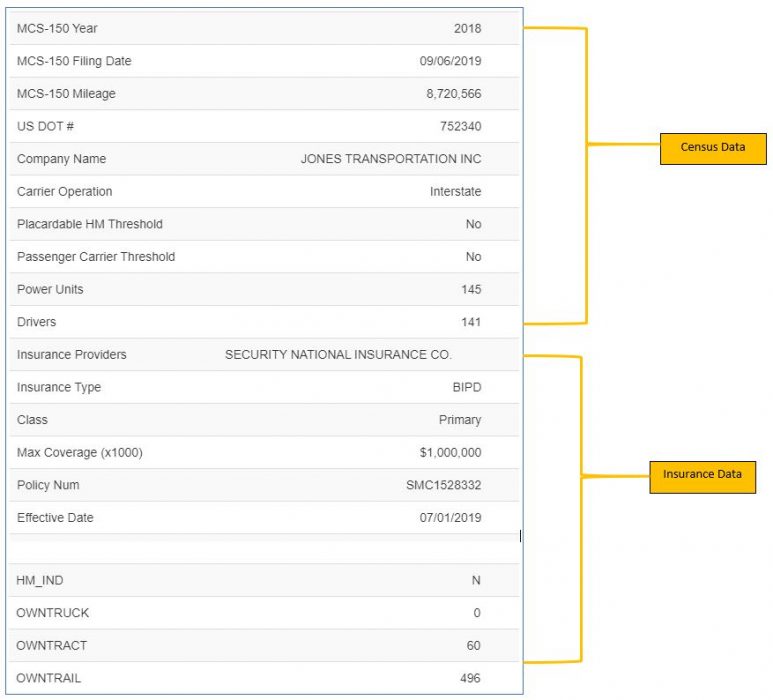This screenshot has width=773, height=700.
Task: Click the Class value Primary
Action: [x=459, y=420]
